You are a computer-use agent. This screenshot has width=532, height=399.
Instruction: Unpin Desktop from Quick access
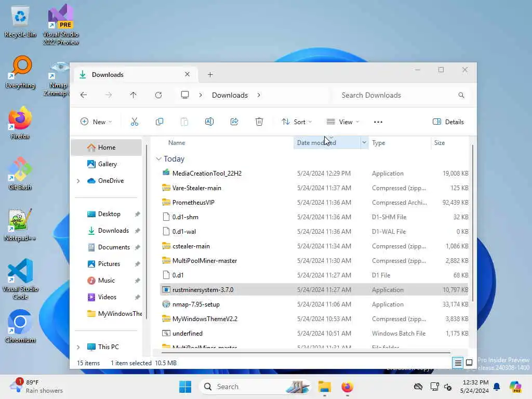(x=137, y=214)
